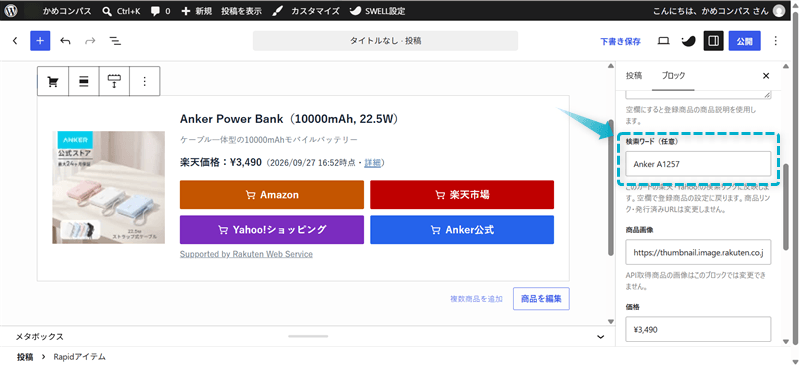Click the Anker power bank product image
The image size is (800, 366).
point(108,187)
